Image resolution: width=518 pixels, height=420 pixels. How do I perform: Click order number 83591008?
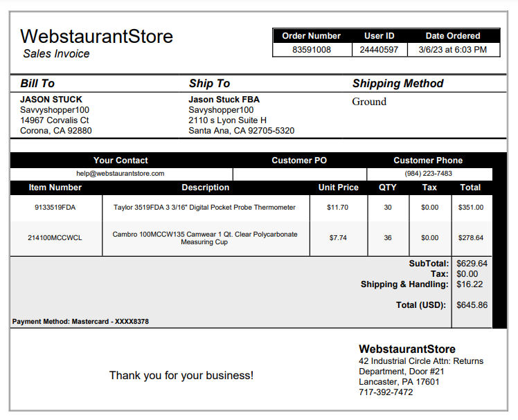(312, 50)
